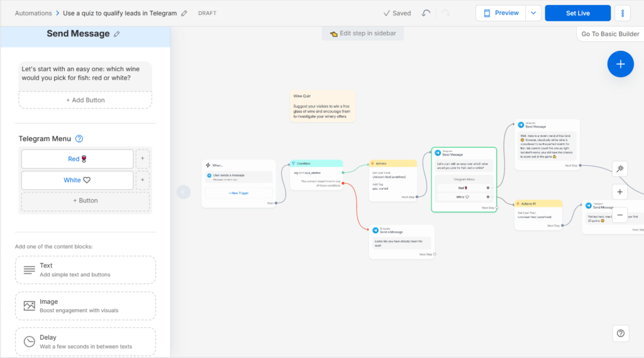
Task: Edit the wine question message text
Action: tap(86, 73)
